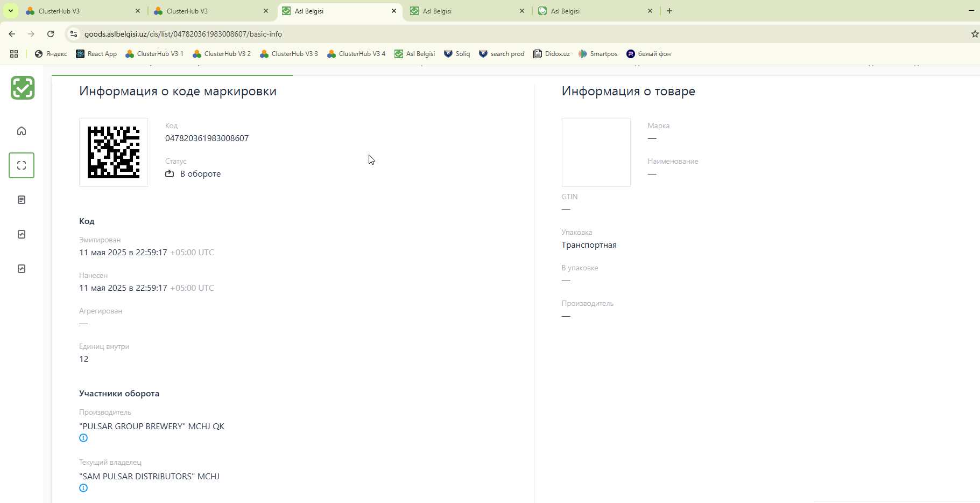Open the React App bookmark
Image resolution: width=980 pixels, height=503 pixels.
[x=96, y=54]
